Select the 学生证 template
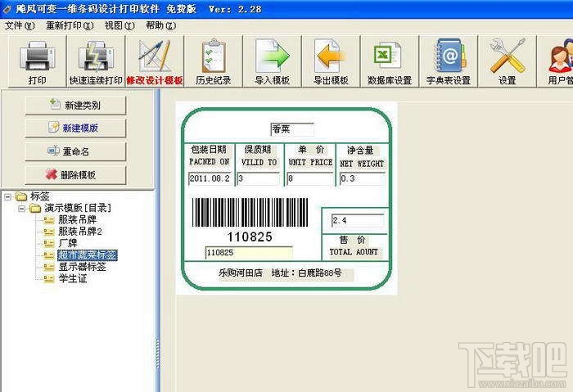The image size is (573, 392). point(73,278)
